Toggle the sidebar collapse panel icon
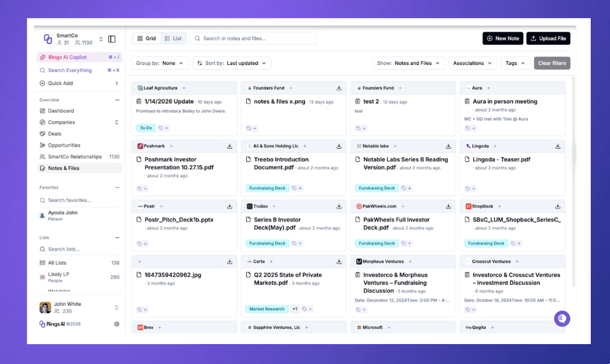The image size is (610, 364). [x=112, y=39]
